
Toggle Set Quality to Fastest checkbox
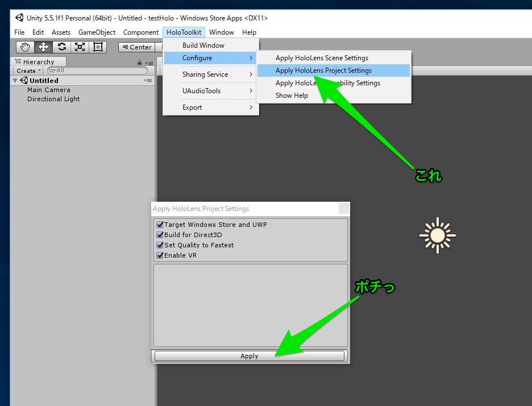[x=160, y=245]
